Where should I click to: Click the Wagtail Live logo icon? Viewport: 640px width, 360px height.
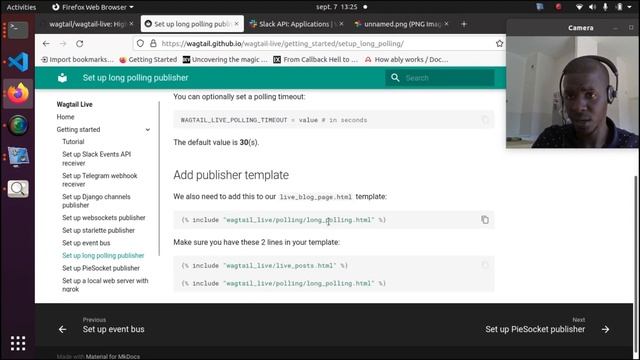pyautogui.click(x=62, y=78)
